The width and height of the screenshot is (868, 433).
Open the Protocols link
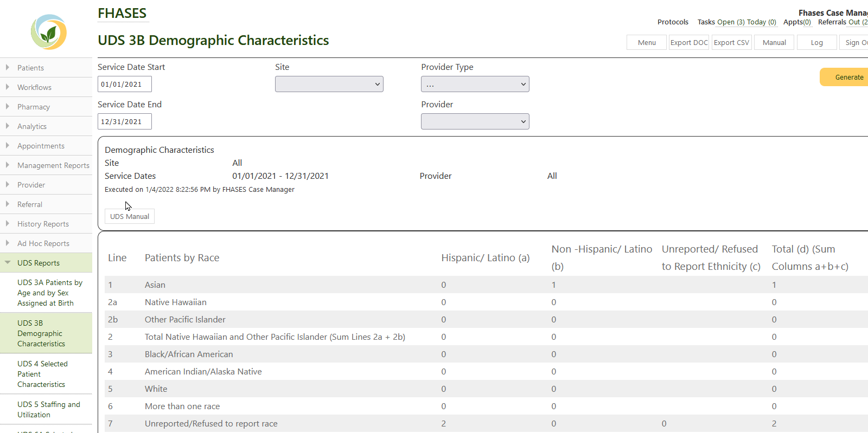(673, 22)
